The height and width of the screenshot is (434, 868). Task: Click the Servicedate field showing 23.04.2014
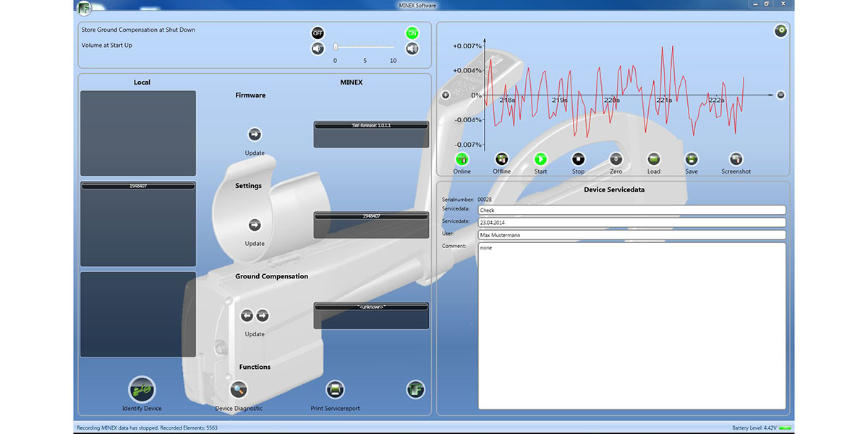point(631,223)
